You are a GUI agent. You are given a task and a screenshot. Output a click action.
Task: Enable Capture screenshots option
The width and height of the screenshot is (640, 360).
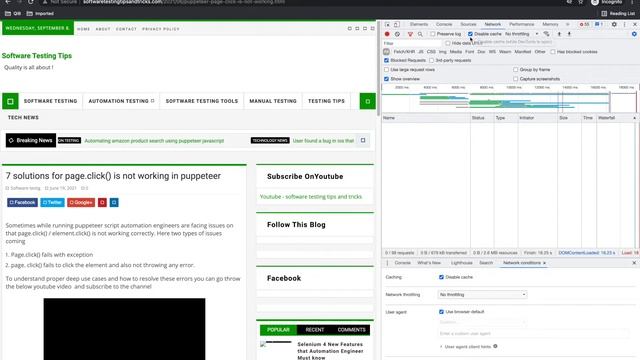click(516, 79)
